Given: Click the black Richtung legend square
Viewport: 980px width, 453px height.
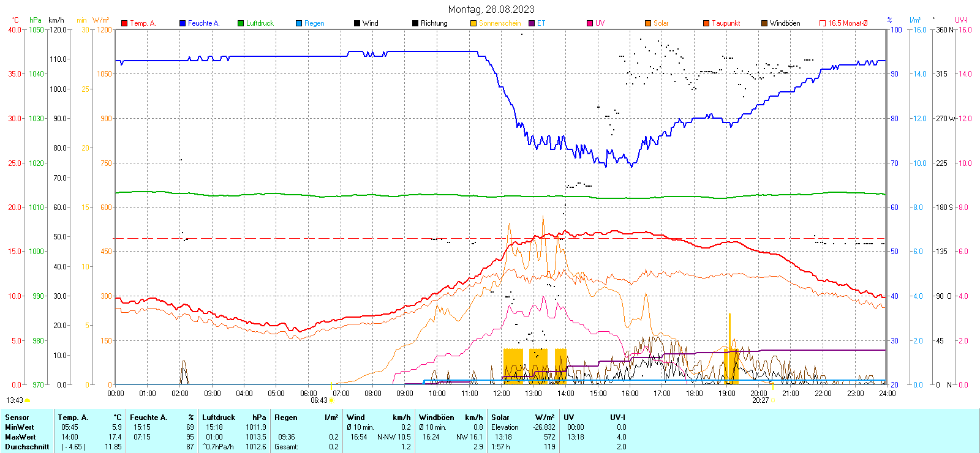Looking at the screenshot, I should click(x=415, y=23).
